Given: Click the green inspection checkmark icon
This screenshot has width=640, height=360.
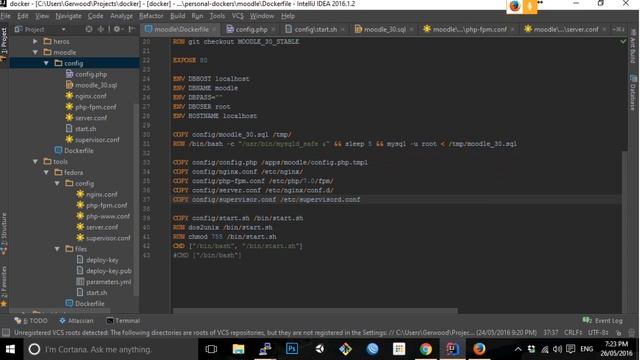Looking at the screenshot, I should (623, 41).
